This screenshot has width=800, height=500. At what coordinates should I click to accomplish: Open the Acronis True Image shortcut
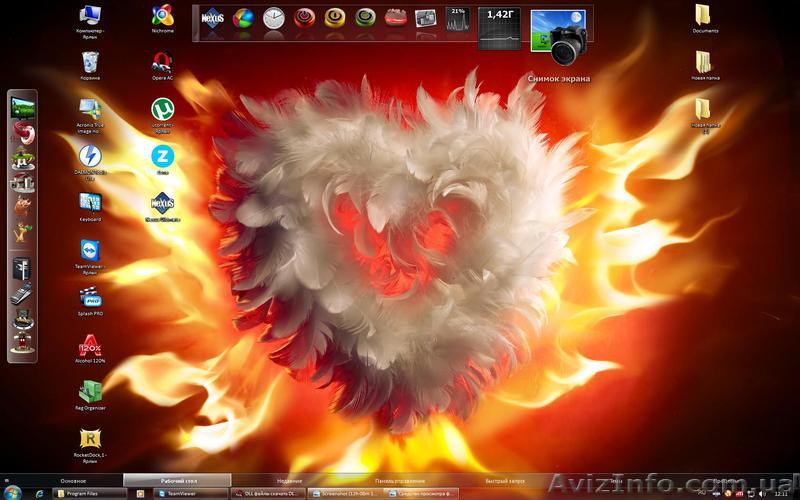[x=90, y=108]
